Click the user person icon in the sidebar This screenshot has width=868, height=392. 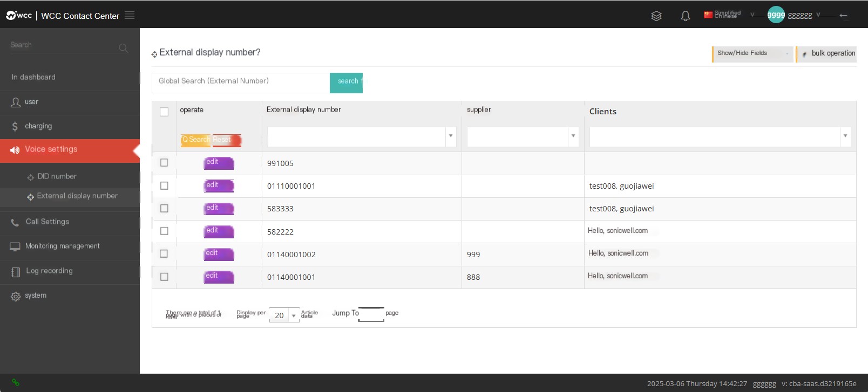pyautogui.click(x=16, y=102)
